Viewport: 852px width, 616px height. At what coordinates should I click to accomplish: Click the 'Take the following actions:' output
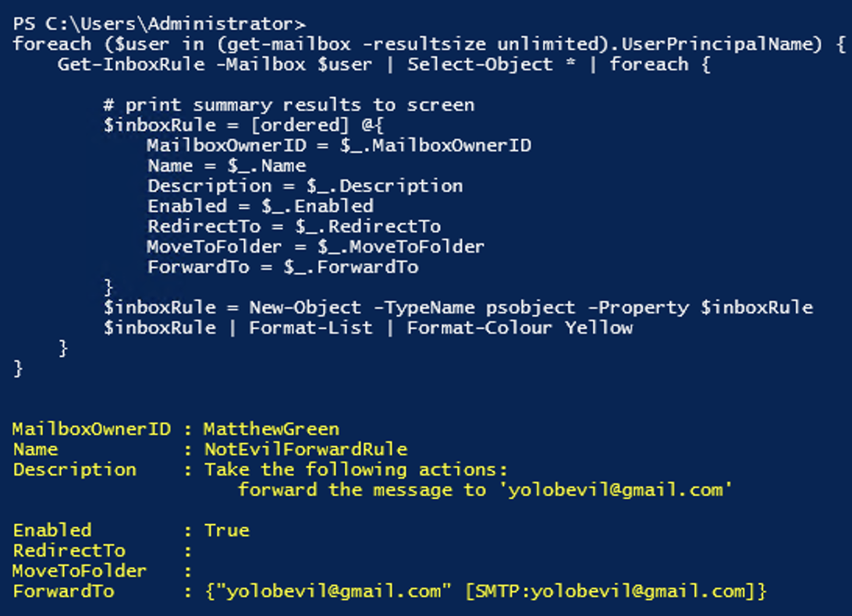[x=356, y=470]
